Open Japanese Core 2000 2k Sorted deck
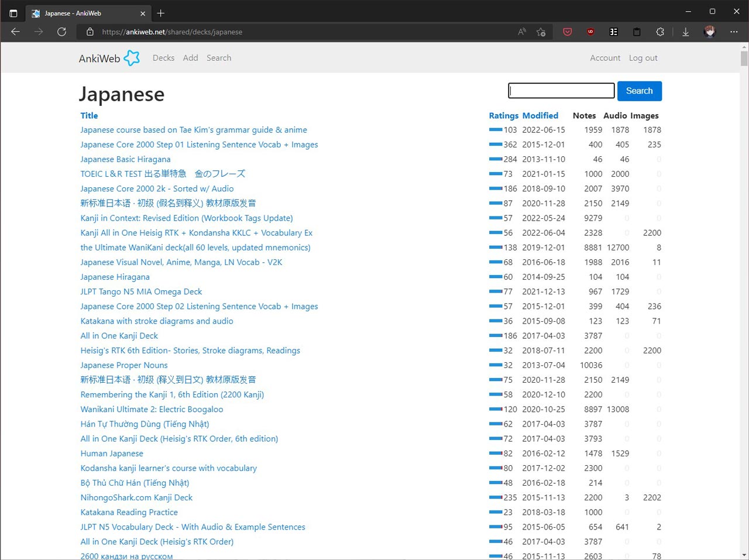 [x=157, y=188]
